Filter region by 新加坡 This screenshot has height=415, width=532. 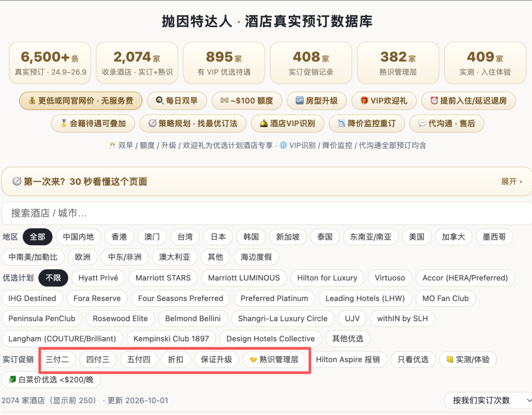(x=288, y=237)
